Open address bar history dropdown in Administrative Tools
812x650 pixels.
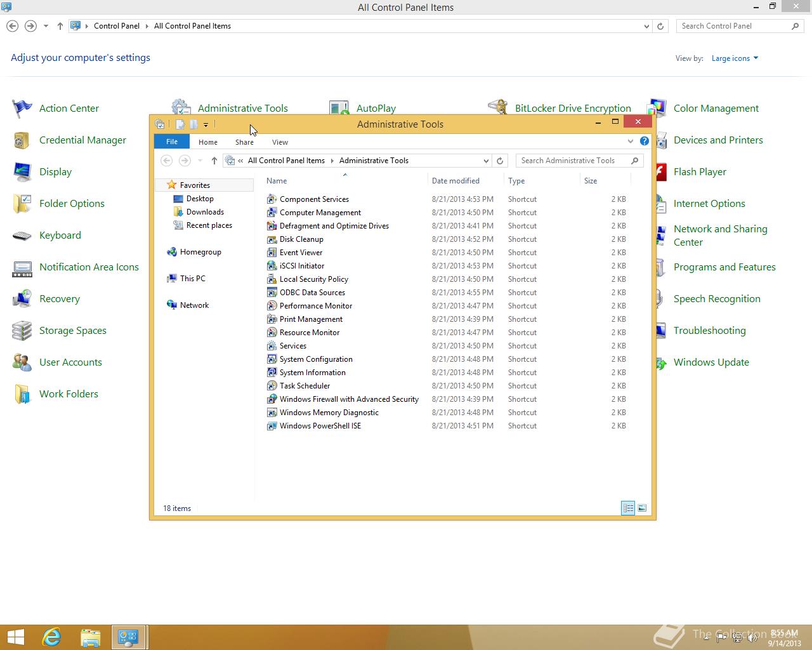coord(486,161)
